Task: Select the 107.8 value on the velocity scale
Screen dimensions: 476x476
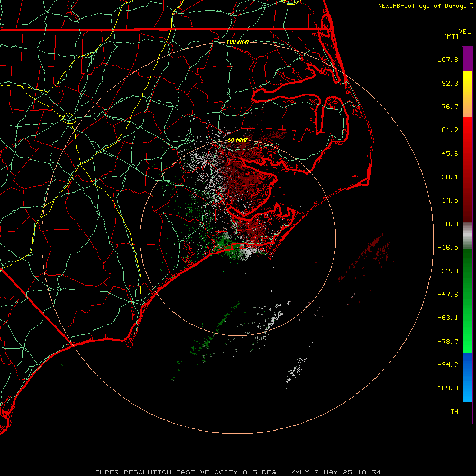Action: (x=448, y=59)
